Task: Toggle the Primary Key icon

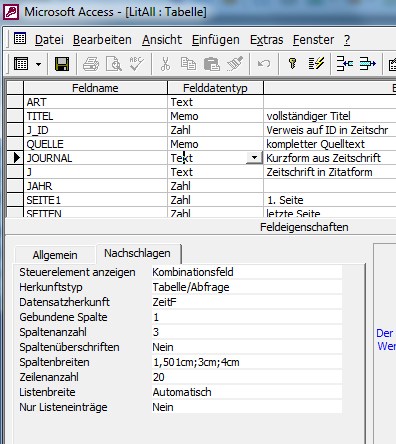Action: pos(293,63)
